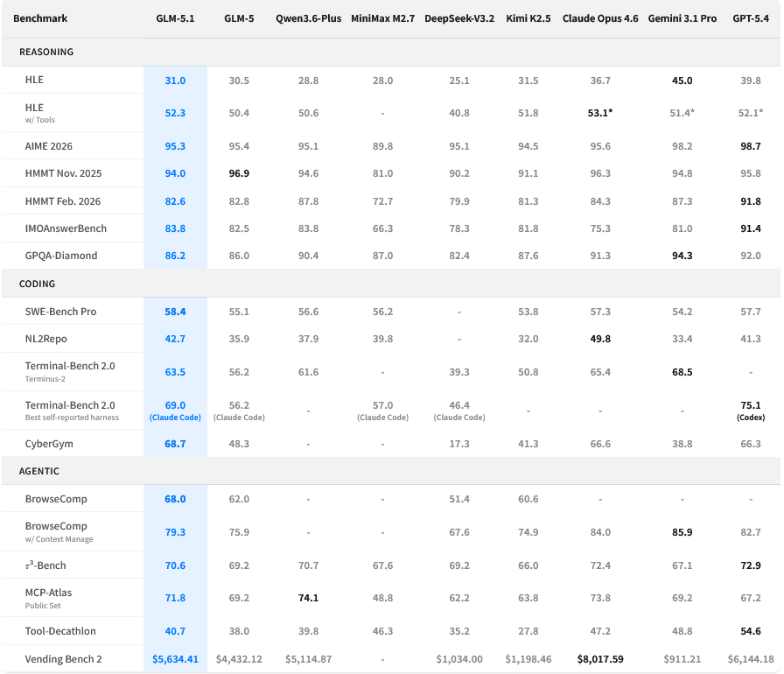Select the AGENTIC section heading
784x674 pixels.
click(x=39, y=471)
